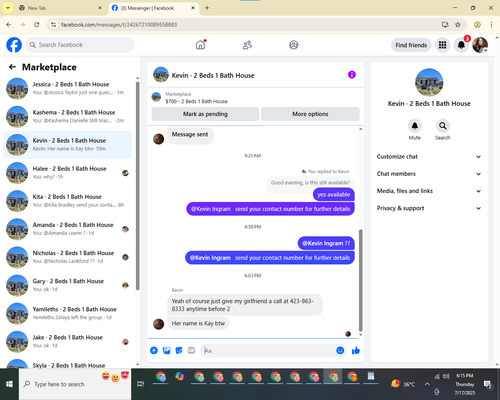Click the Facebook logo icon

(x=14, y=45)
